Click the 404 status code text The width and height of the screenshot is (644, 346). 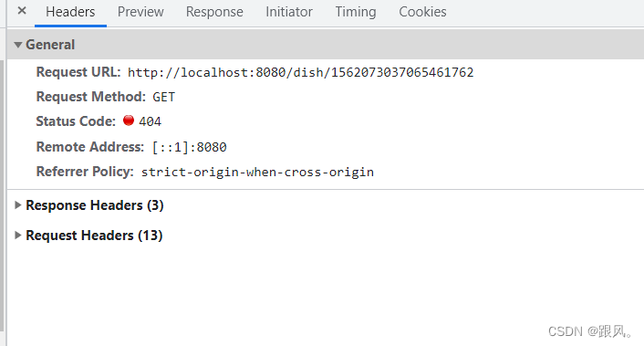[150, 121]
